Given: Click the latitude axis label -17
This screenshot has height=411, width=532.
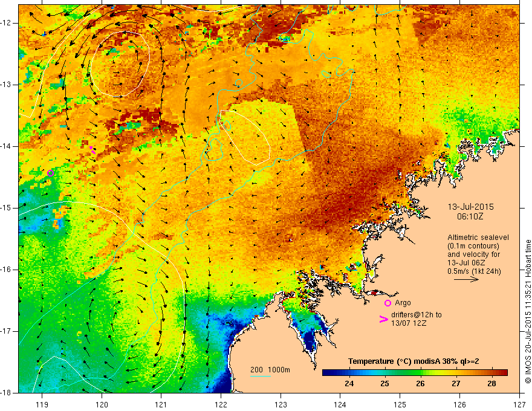Looking at the screenshot, I should pyautogui.click(x=7, y=331).
